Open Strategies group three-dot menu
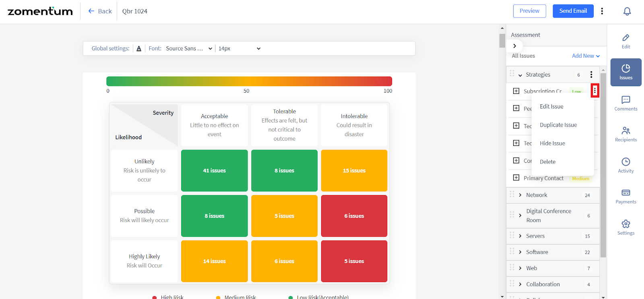This screenshot has height=299, width=644. pos(591,75)
